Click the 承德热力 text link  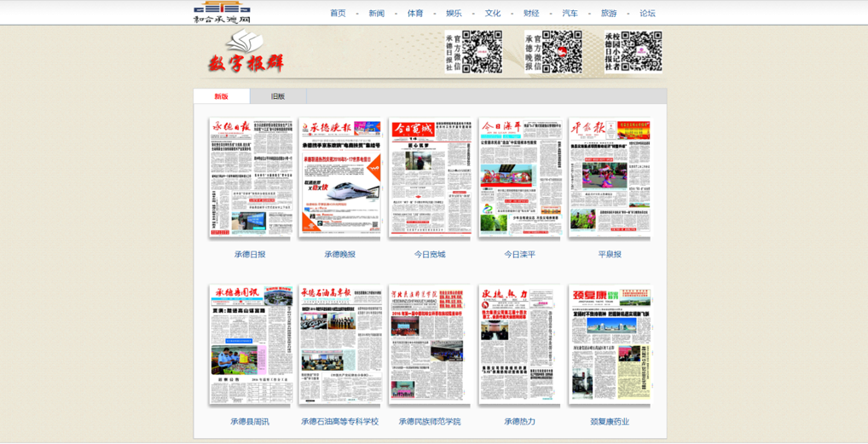(x=519, y=421)
